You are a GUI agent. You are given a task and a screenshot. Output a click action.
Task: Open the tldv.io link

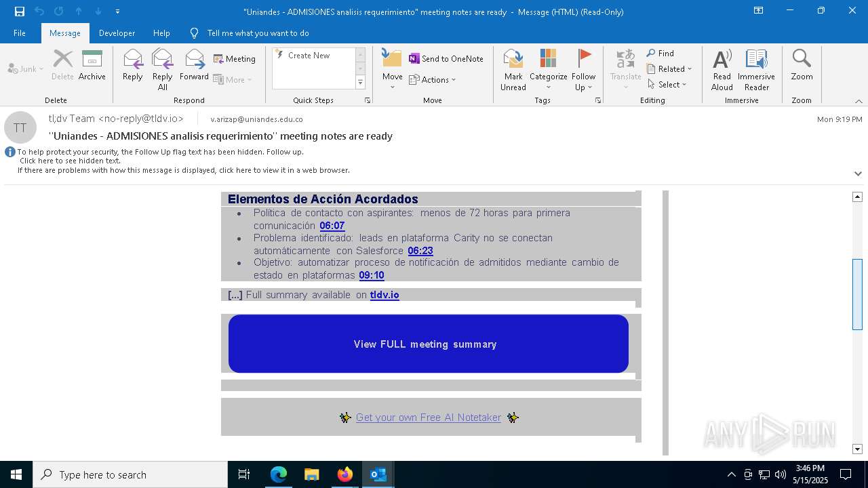[384, 295]
